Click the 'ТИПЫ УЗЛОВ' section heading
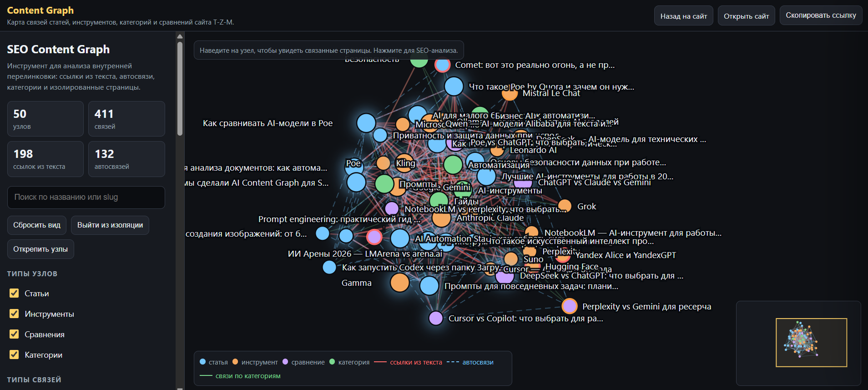Screen dimensions: 868x390 point(32,274)
